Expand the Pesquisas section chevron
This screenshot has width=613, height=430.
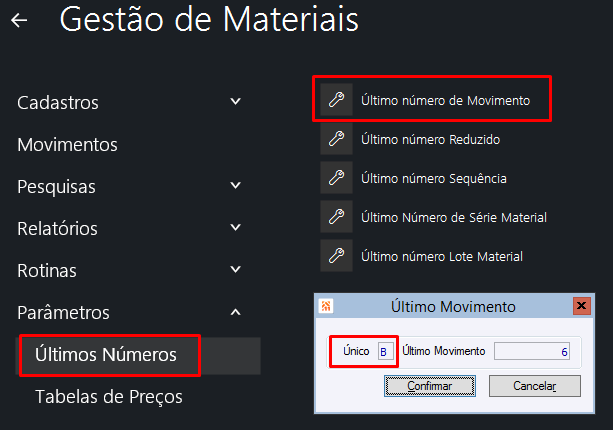(235, 186)
